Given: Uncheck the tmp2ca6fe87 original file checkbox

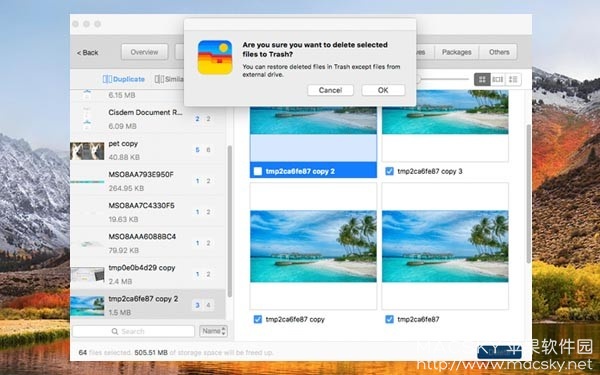Looking at the screenshot, I should click(x=390, y=319).
